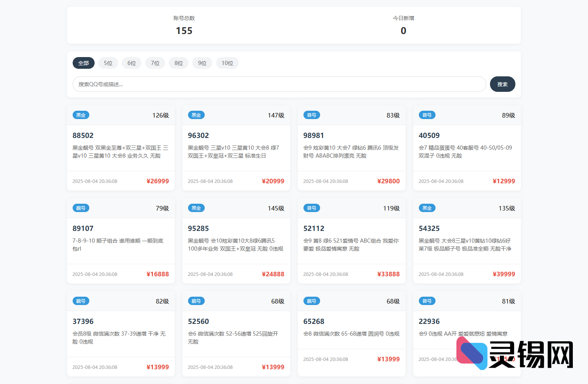Open account card 52112

click(x=314, y=228)
